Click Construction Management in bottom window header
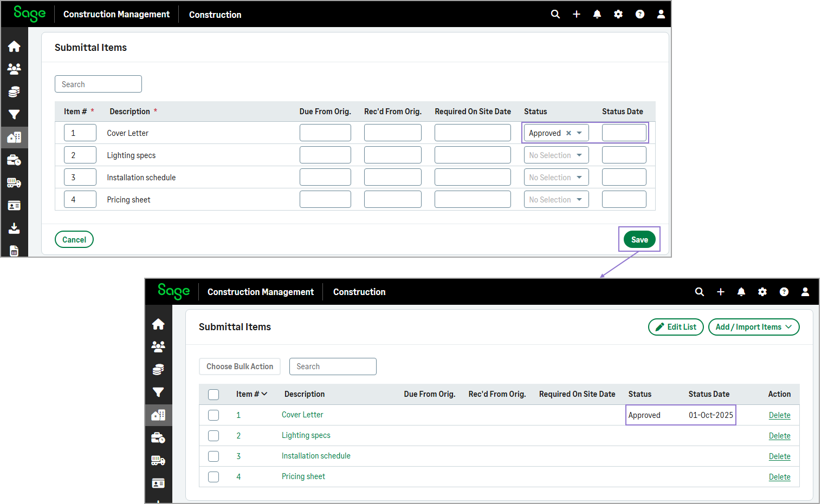The image size is (828, 504). pos(260,292)
